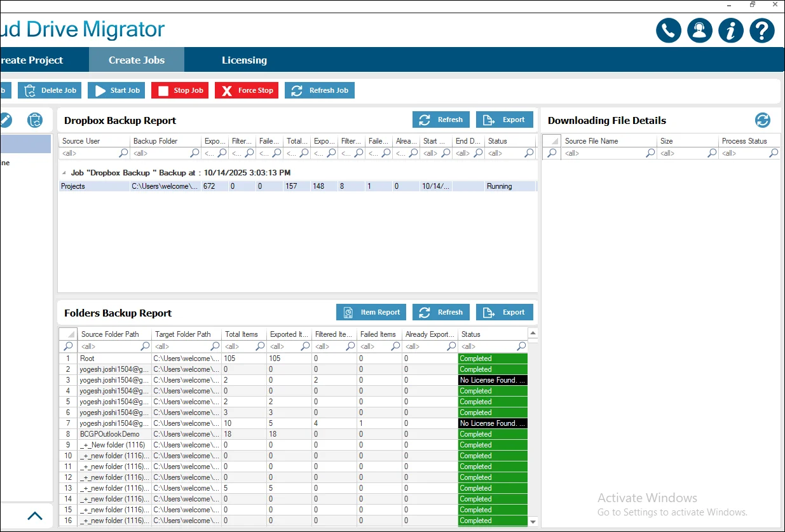Switch to the Create Jobs tab
785x532 pixels.
pyautogui.click(x=137, y=60)
